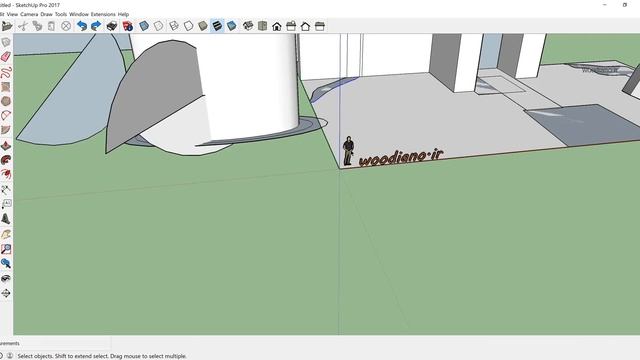
Task: Select the Push/Pull tool
Action: tap(6, 145)
